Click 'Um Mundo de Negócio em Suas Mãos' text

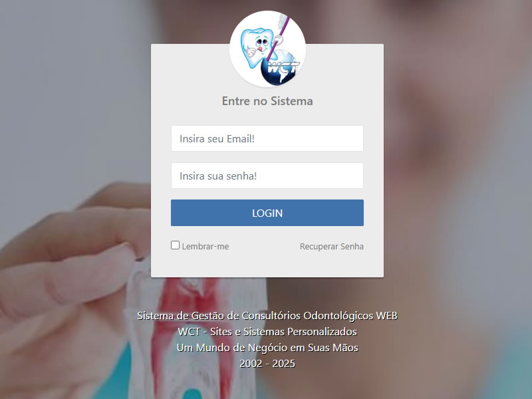(x=267, y=347)
